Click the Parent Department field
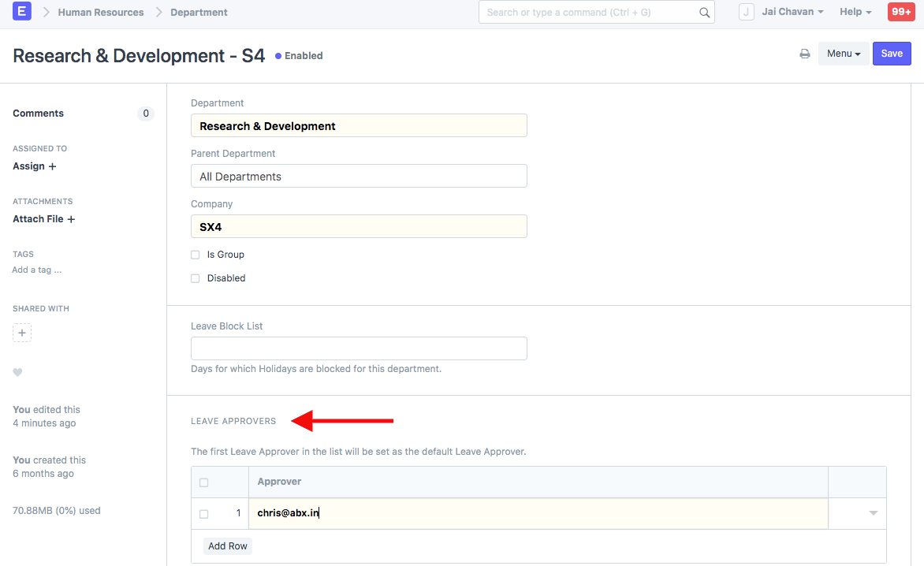This screenshot has width=924, height=566. [359, 177]
